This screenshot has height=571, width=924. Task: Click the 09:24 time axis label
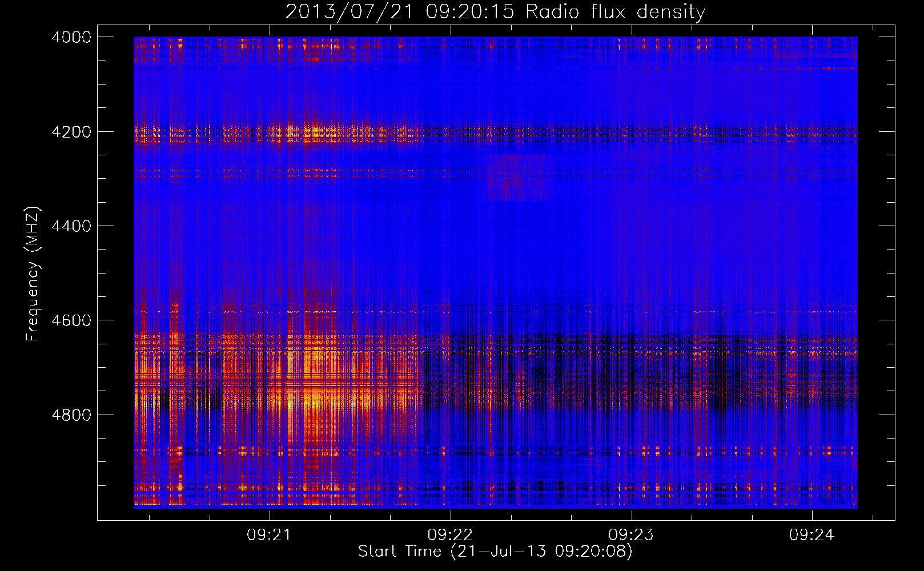[811, 535]
